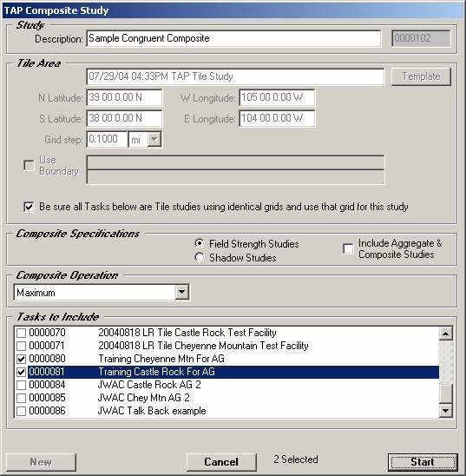Click the Start button
Image resolution: width=466 pixels, height=476 pixels.
[x=423, y=462]
